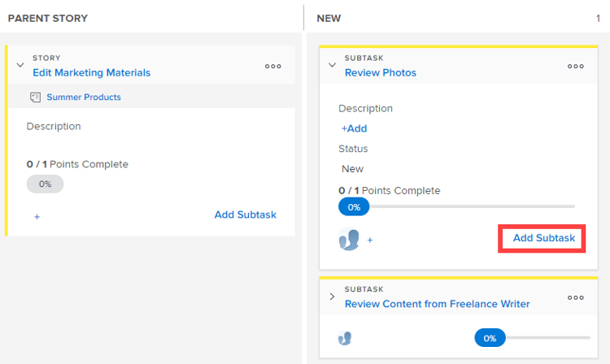Click the plus icon next to assignee avatar
This screenshot has width=610, height=364.
pos(370,240)
